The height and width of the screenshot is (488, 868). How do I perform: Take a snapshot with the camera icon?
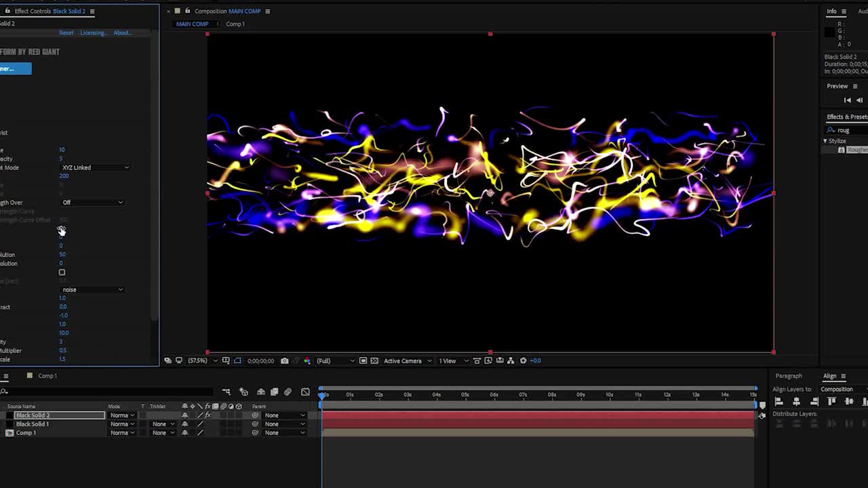284,361
